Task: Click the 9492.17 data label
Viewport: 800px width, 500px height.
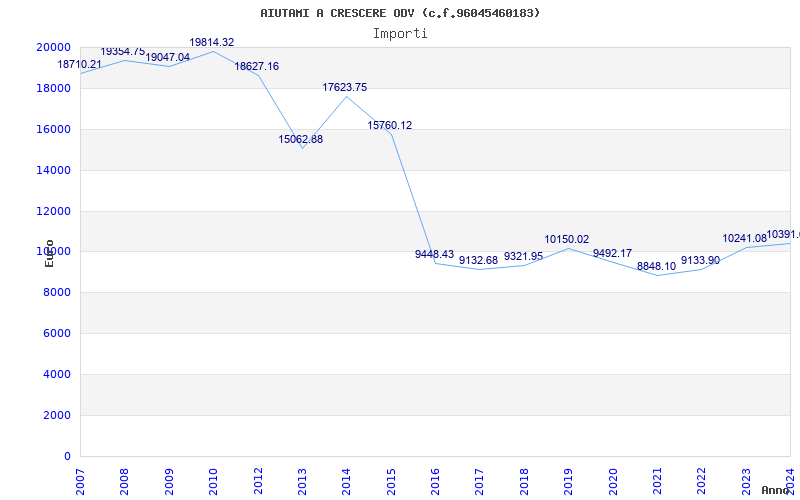Action: tap(612, 253)
